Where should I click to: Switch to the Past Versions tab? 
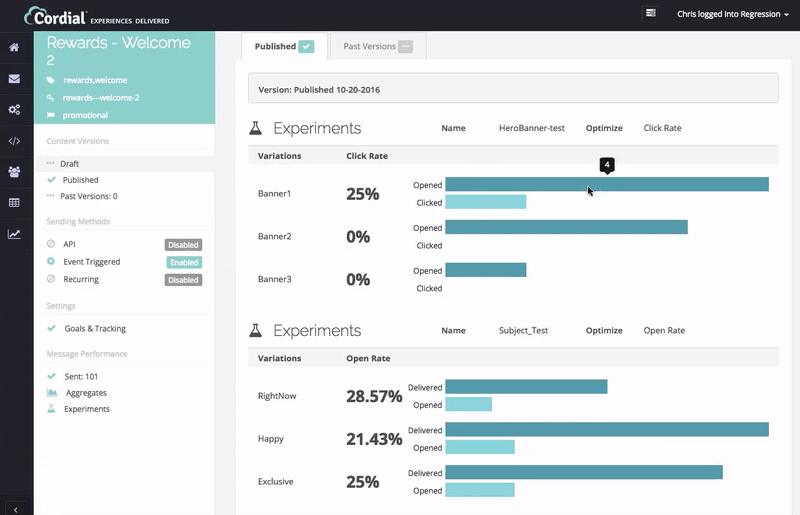pos(377,46)
